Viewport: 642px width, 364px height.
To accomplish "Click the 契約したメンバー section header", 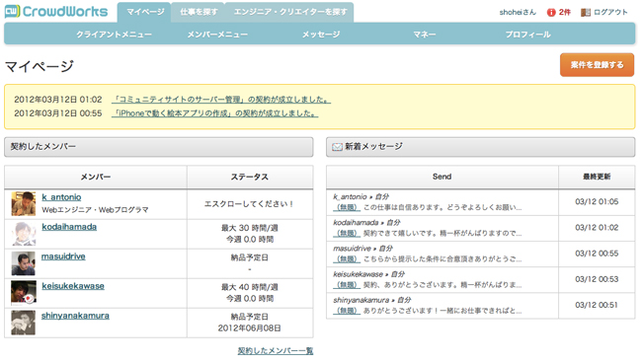I will pos(158,147).
